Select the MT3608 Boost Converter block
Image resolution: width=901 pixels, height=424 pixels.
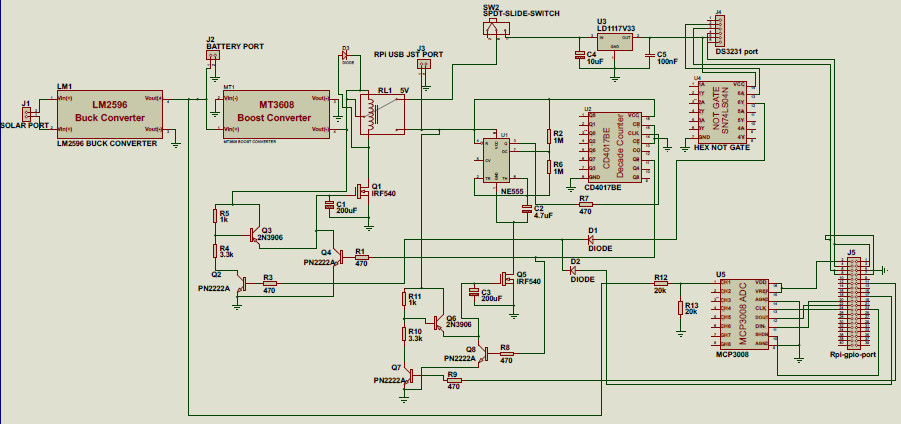[276, 114]
